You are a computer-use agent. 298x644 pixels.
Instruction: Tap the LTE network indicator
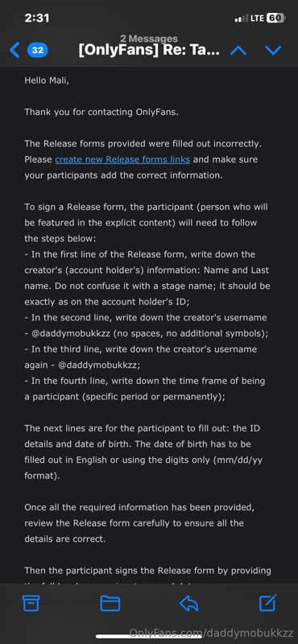[255, 18]
